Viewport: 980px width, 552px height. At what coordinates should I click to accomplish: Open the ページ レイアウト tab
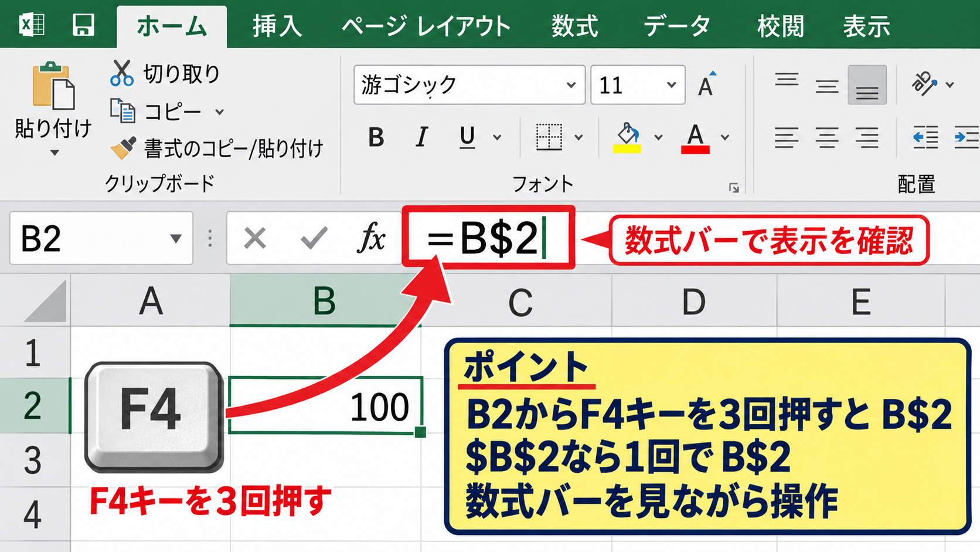(x=426, y=26)
